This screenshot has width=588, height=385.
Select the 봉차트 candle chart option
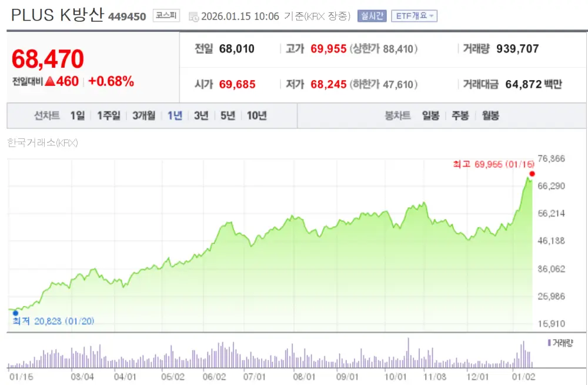pos(397,115)
